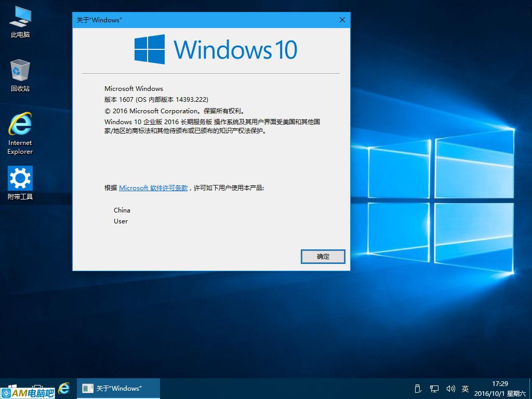
Task: Click the "Windows 10 企业版 2016 长期服务版" text
Action: point(158,122)
